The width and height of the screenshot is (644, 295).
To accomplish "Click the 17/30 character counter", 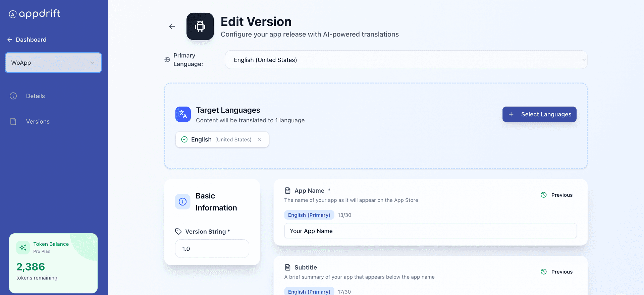I will click(x=344, y=292).
